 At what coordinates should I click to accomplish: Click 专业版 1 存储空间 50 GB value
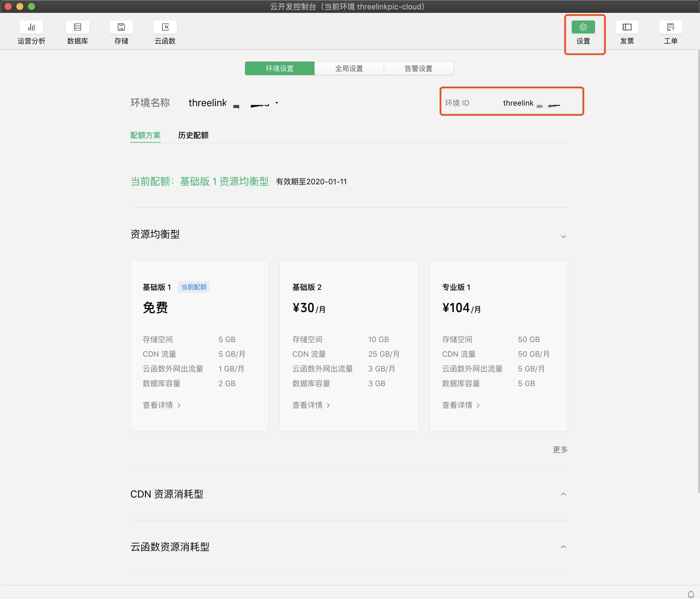(529, 339)
